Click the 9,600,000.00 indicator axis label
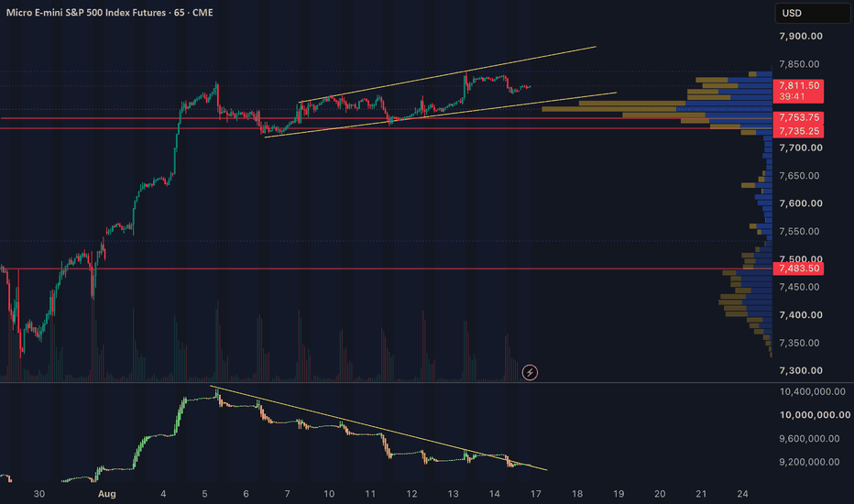 coord(809,439)
